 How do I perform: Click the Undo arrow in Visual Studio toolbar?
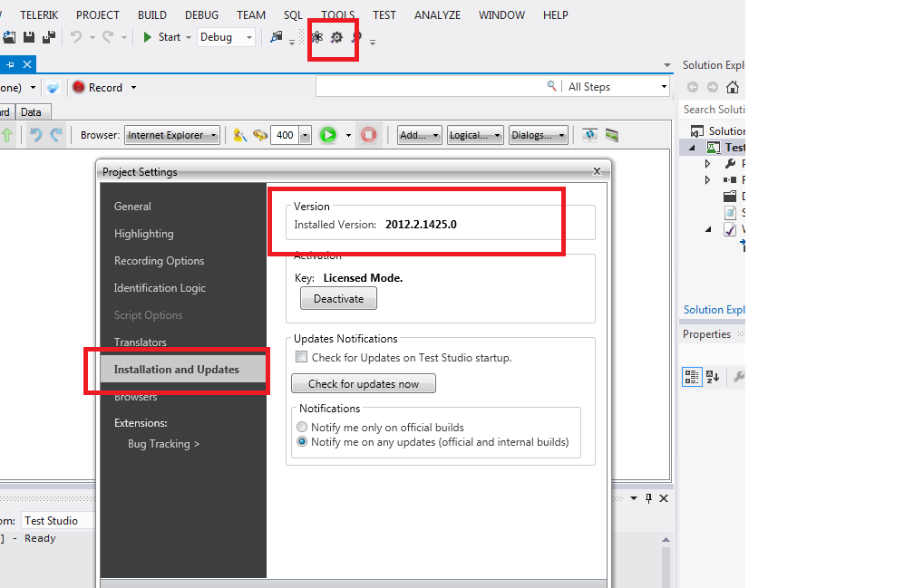pyautogui.click(x=76, y=37)
